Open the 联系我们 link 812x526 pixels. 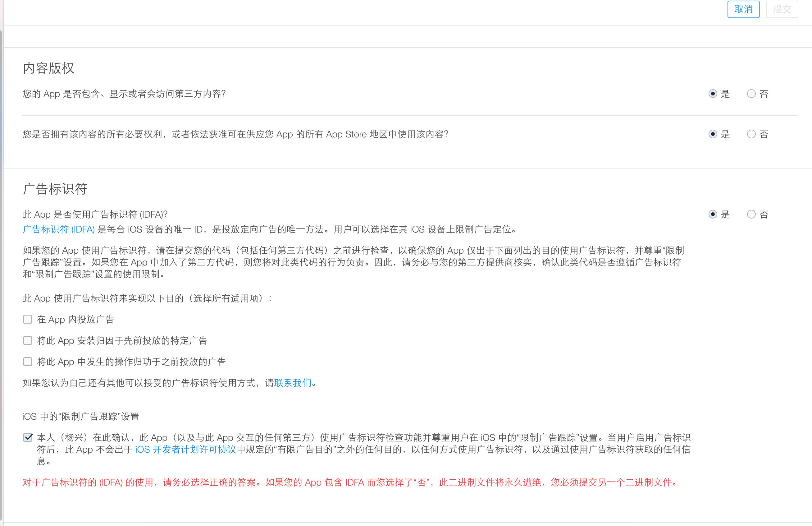pos(293,383)
